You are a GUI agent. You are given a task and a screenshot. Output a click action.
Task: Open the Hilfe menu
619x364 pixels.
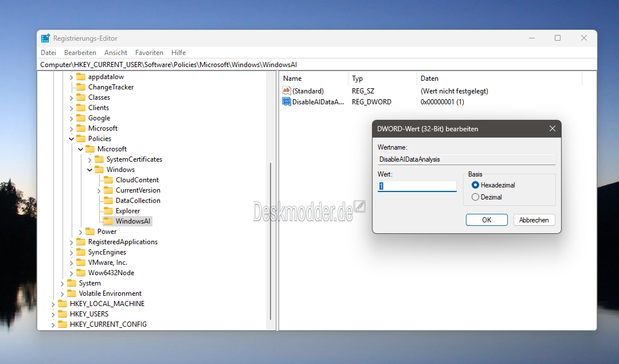[178, 53]
